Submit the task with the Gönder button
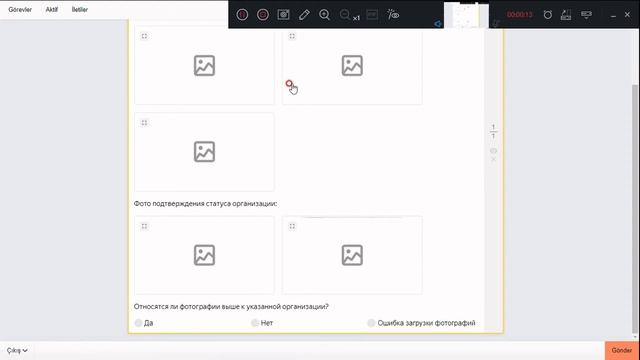 pyautogui.click(x=622, y=351)
